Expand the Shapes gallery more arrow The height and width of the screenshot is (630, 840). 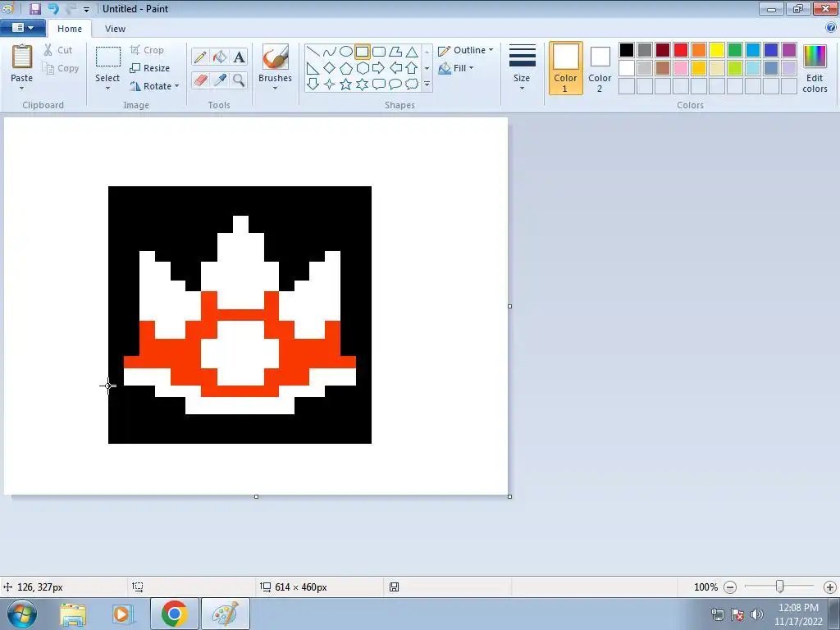click(427, 84)
